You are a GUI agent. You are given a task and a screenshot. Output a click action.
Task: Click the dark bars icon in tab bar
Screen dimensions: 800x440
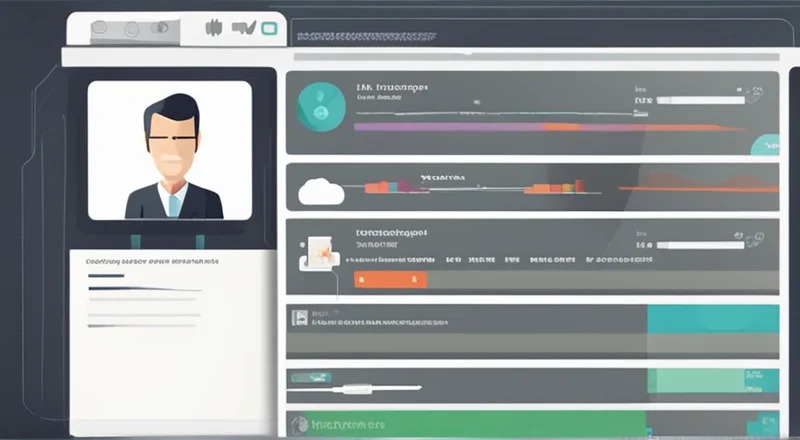pyautogui.click(x=212, y=29)
